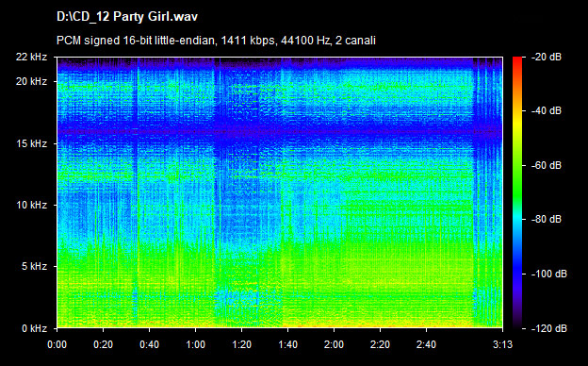Click the 5 kHz frequency axis label
The image size is (588, 366).
click(34, 267)
